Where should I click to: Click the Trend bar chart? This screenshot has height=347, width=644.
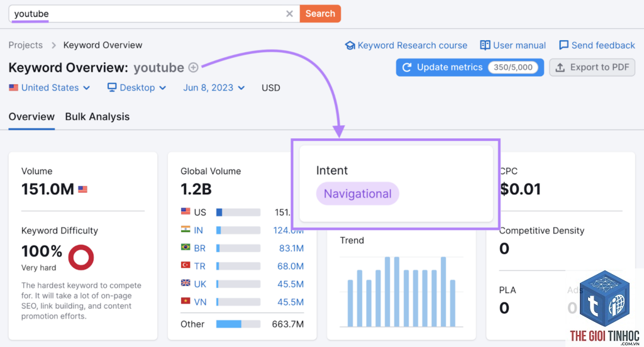pos(402,292)
